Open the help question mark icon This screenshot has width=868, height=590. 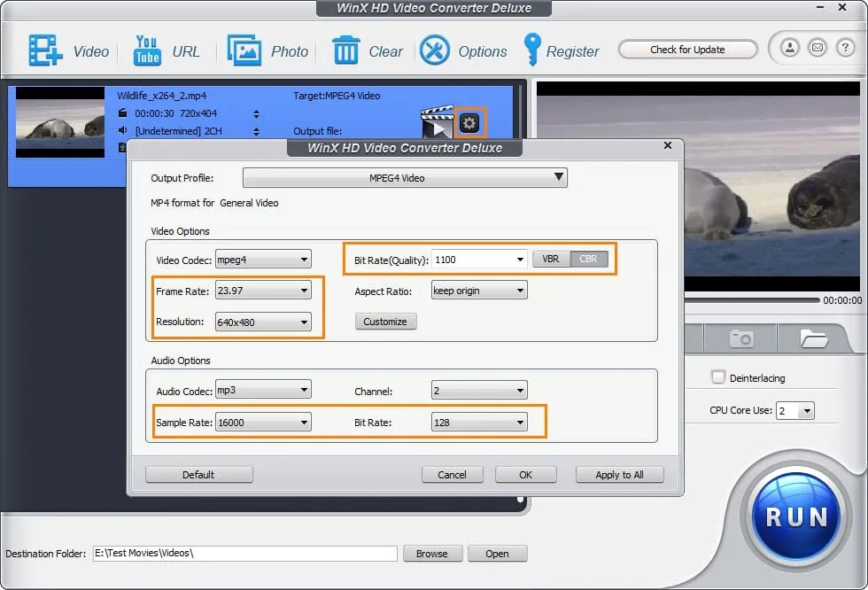click(845, 48)
